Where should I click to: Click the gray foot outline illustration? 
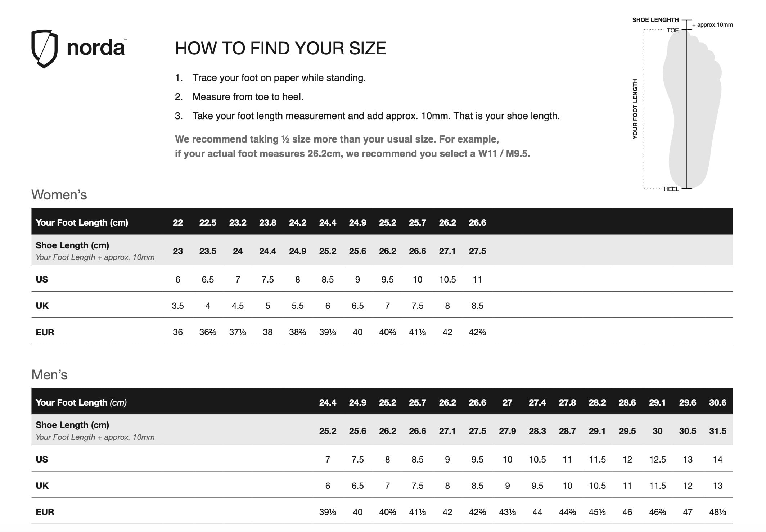[692, 109]
